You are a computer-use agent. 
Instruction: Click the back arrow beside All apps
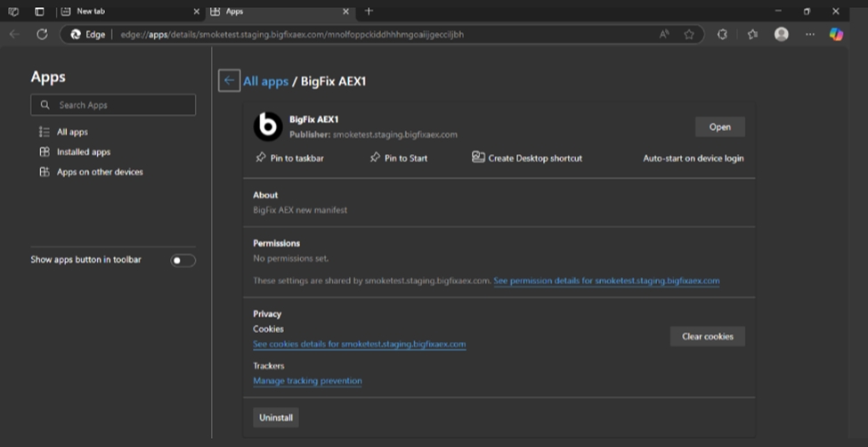pyautogui.click(x=229, y=80)
